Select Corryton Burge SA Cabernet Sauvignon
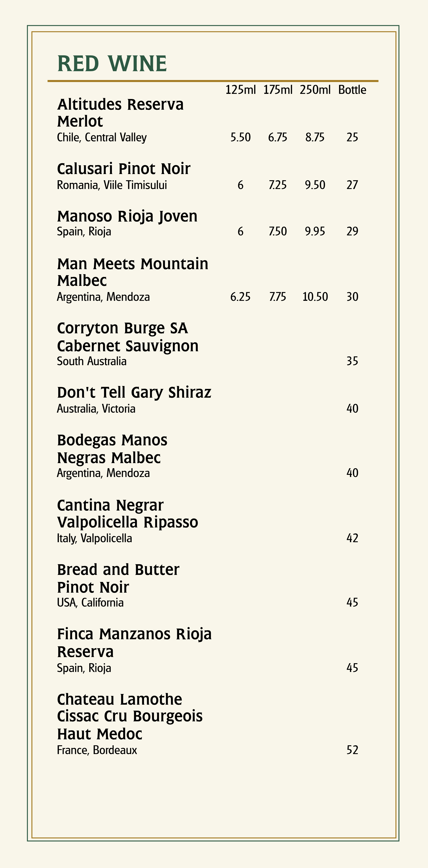428x868 pixels. [128, 337]
